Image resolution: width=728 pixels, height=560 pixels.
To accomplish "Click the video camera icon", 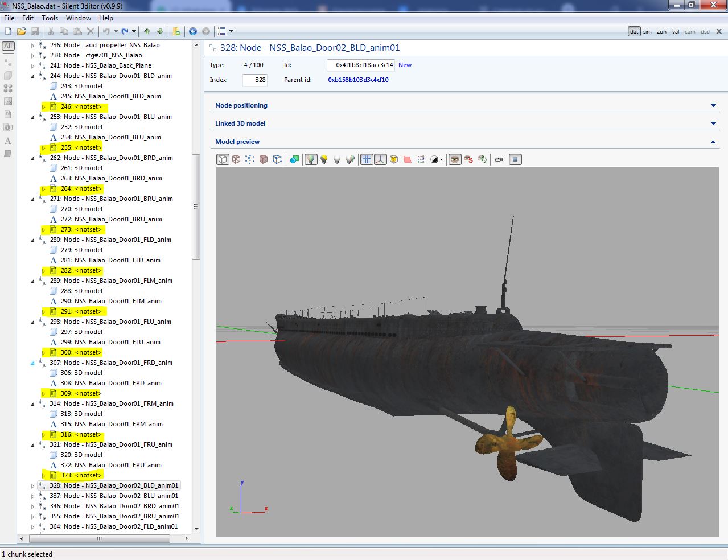I will [x=499, y=159].
